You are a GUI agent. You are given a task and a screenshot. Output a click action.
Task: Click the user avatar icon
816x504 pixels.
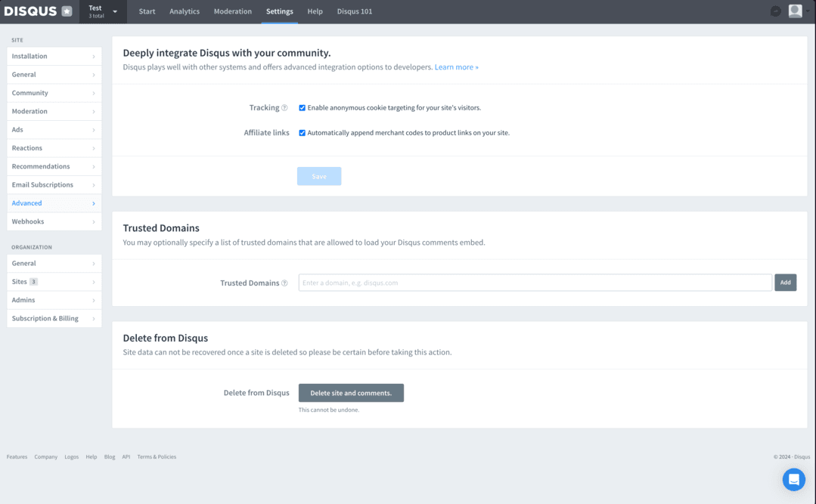pyautogui.click(x=795, y=11)
